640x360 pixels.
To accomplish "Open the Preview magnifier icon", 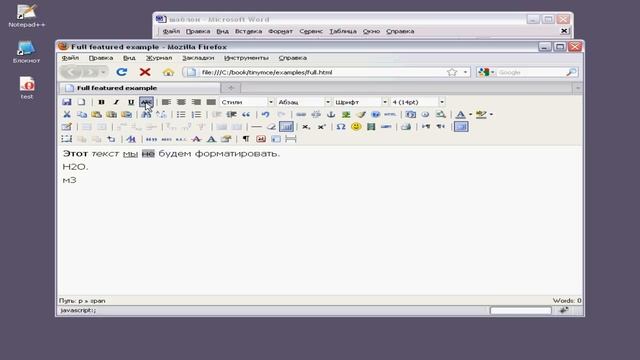I will [440, 114].
